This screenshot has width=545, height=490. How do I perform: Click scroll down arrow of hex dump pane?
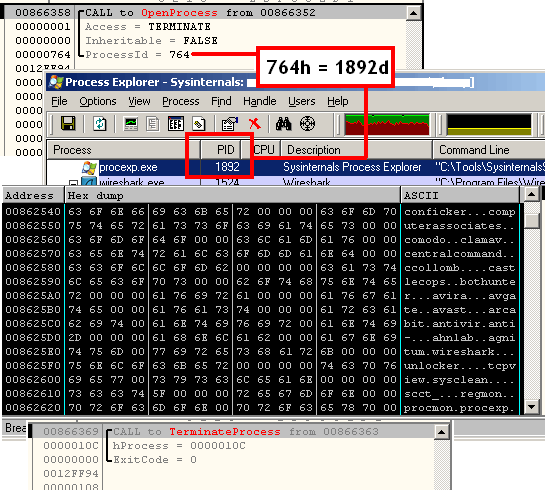(531, 407)
